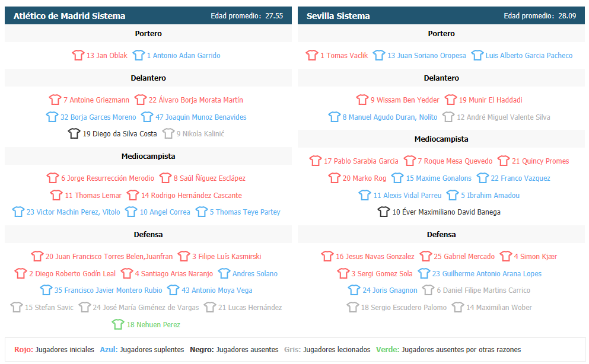Click the blue jersey icon beside Antonio Adan Garrido
The height and width of the screenshot is (364, 589).
tap(139, 55)
